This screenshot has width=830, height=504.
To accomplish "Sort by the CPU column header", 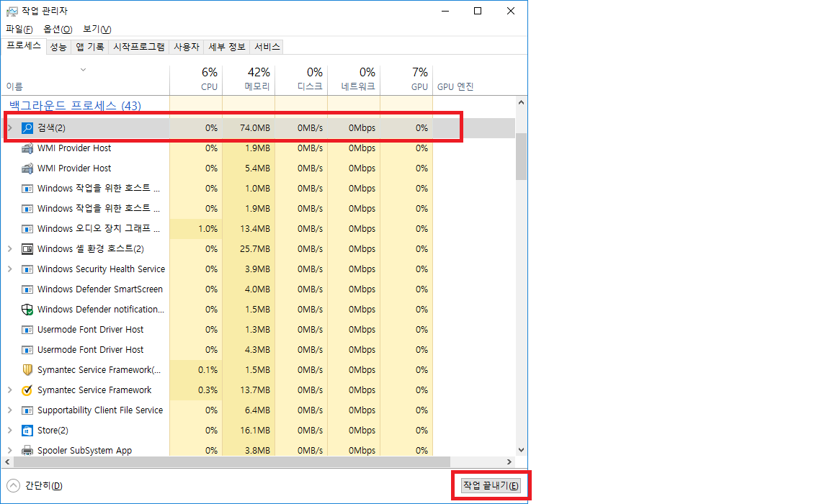I will (x=196, y=79).
